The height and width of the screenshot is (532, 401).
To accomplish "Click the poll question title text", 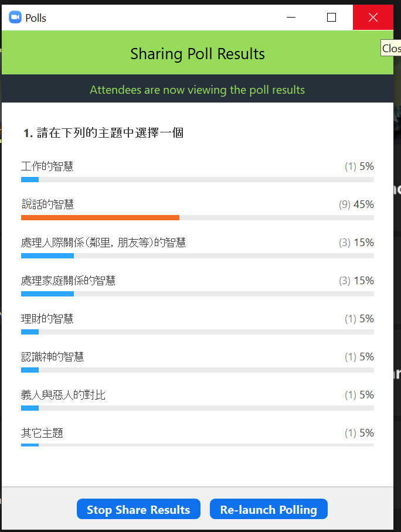I will [104, 132].
